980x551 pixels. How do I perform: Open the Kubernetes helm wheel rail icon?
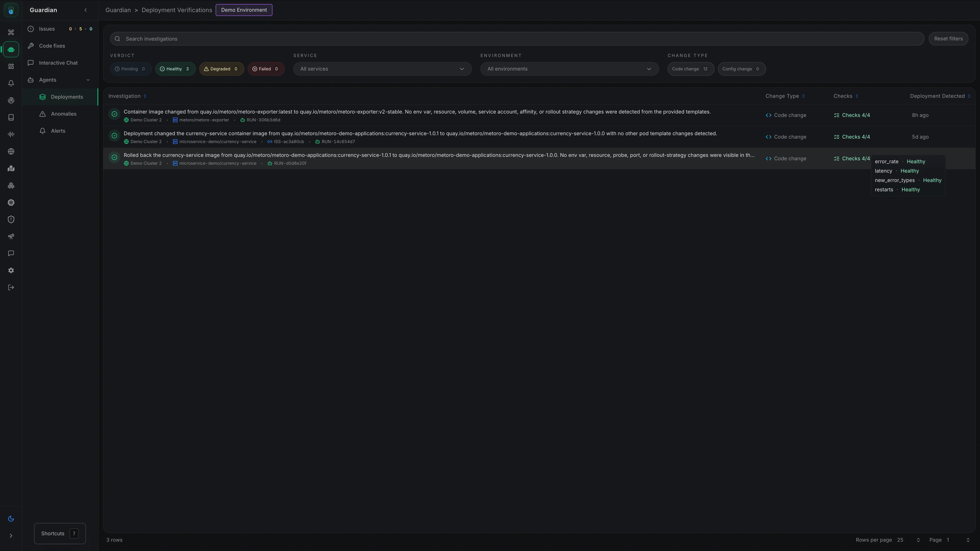(11, 203)
